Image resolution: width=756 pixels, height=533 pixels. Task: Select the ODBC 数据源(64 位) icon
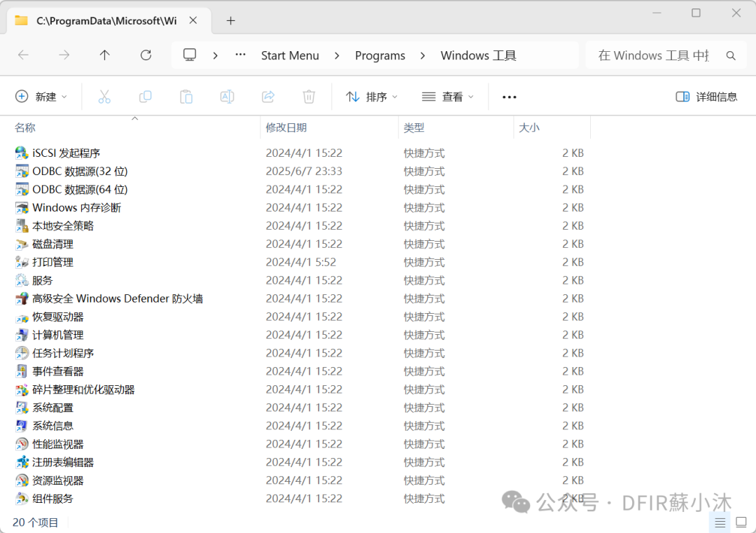[x=22, y=190]
